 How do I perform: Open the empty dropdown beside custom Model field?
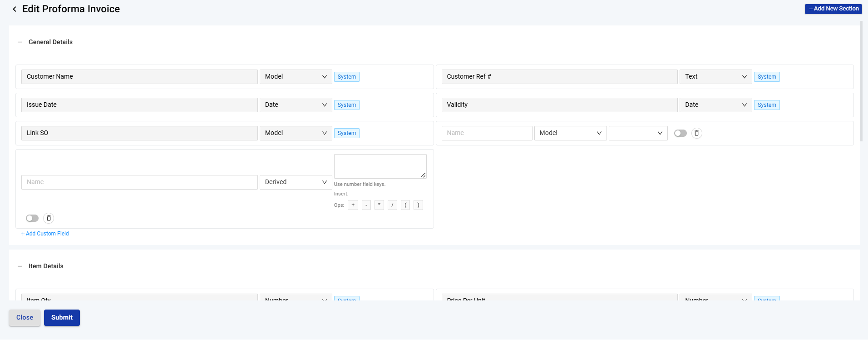tap(638, 133)
